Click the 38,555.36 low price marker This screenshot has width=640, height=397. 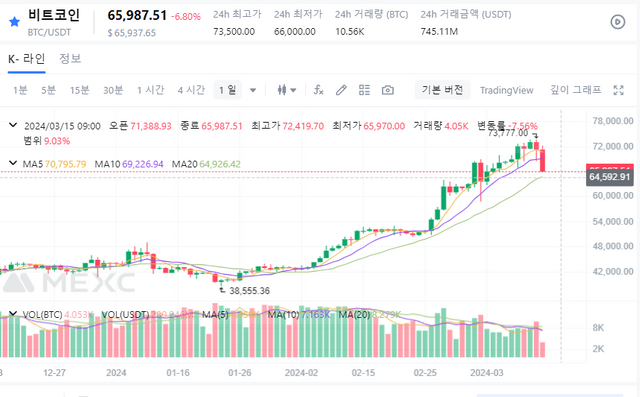249,291
